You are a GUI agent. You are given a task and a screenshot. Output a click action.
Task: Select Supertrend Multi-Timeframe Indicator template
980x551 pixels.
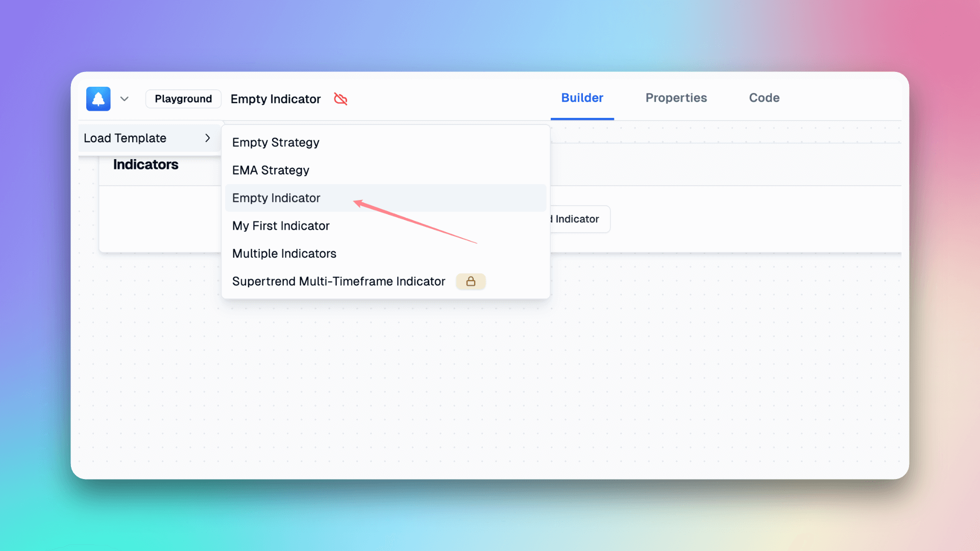click(338, 281)
